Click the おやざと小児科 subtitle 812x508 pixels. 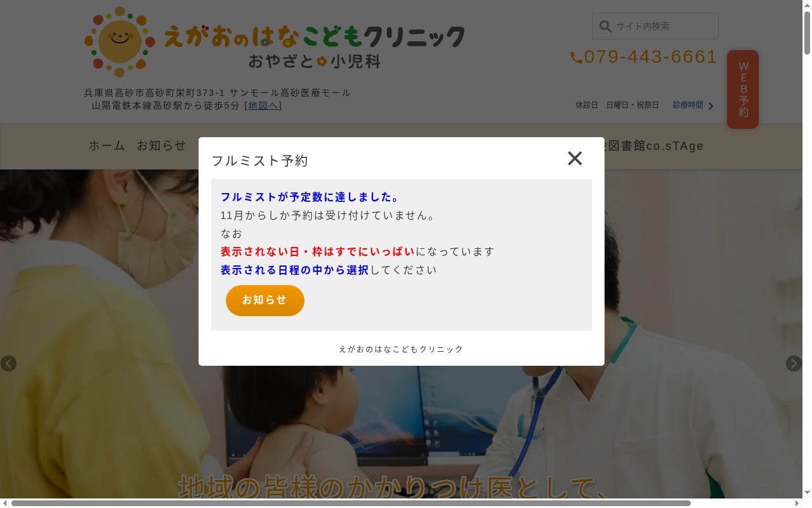pos(315,62)
